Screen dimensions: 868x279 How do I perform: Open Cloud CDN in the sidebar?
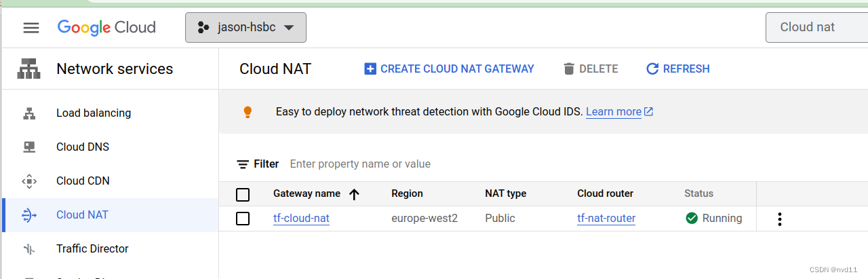[x=83, y=181]
